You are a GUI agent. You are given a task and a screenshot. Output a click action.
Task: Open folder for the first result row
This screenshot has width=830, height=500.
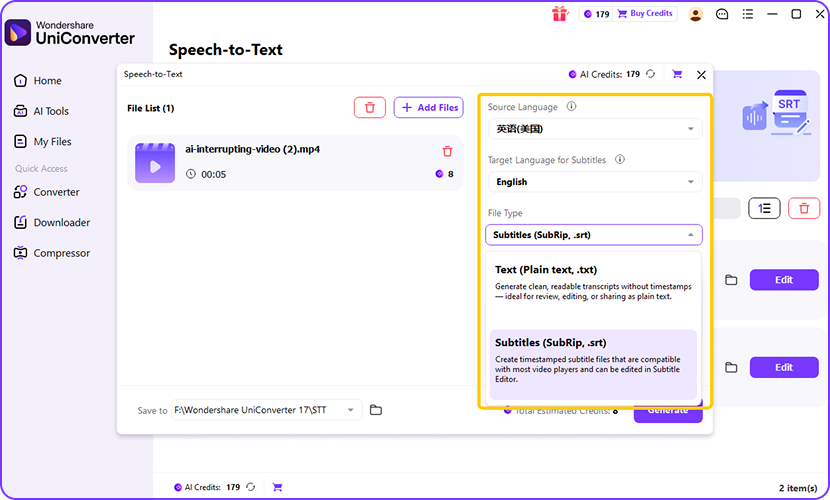(731, 280)
